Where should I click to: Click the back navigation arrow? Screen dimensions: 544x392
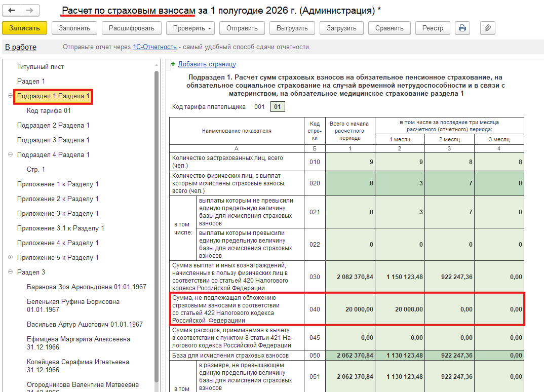coord(12,11)
